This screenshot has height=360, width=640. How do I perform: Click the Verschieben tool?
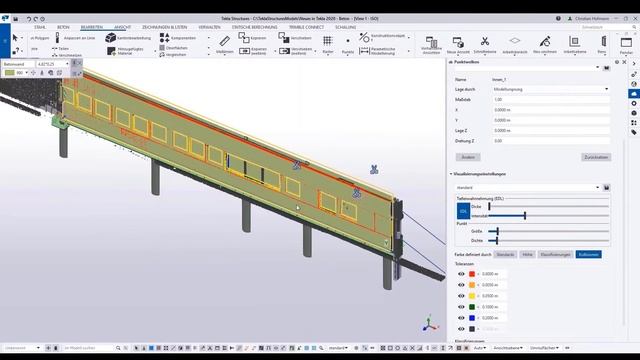(295, 38)
